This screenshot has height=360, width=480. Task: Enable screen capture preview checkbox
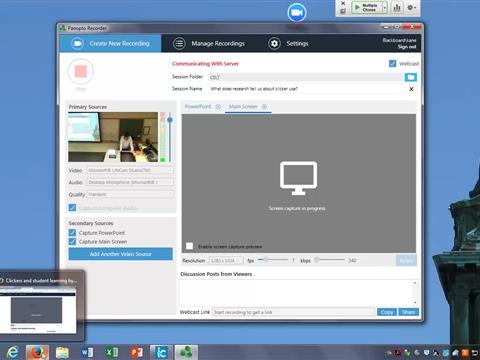(x=189, y=246)
